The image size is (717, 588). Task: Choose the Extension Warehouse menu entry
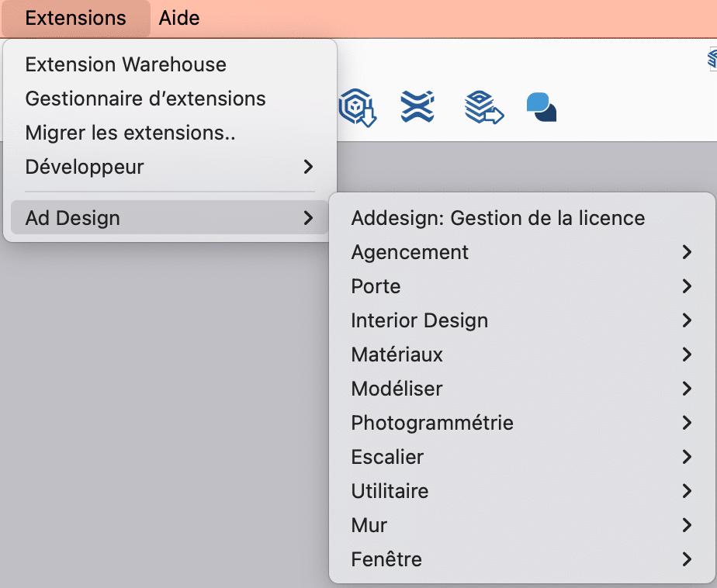point(126,64)
